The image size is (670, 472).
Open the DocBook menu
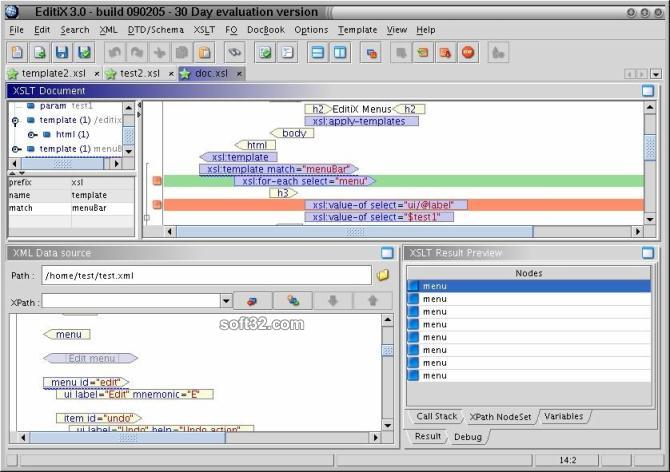point(266,30)
